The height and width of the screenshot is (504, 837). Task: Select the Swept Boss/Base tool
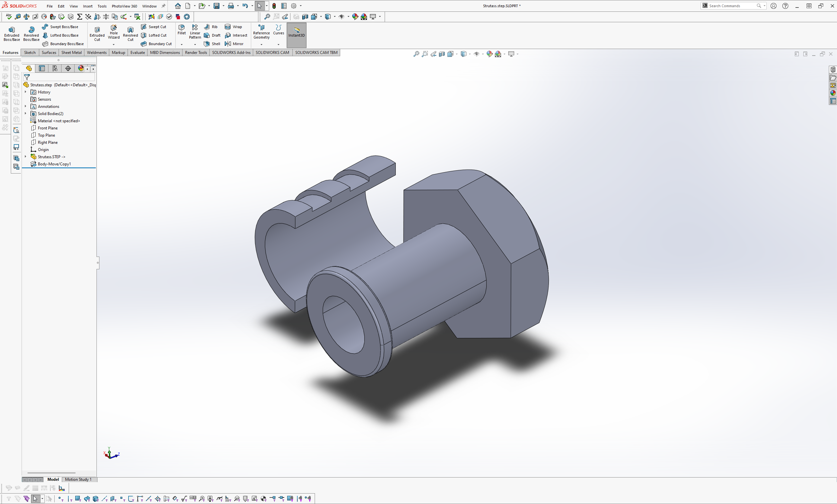pos(60,27)
